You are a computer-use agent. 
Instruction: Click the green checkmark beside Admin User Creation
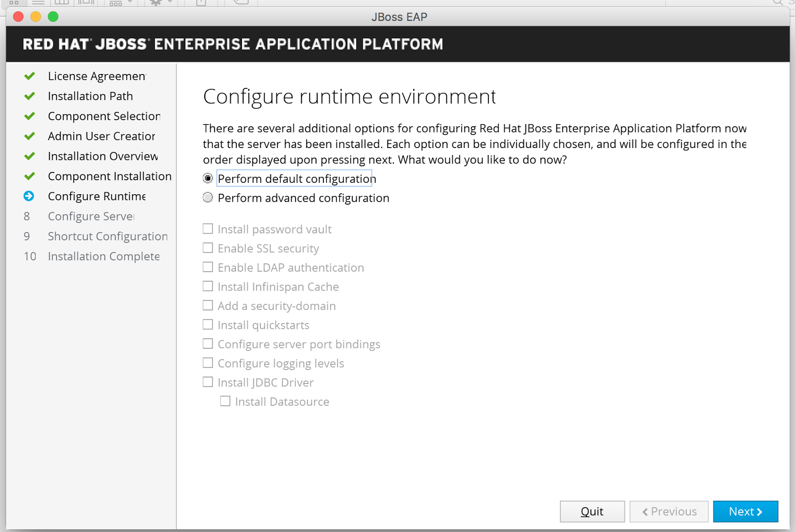[30, 136]
